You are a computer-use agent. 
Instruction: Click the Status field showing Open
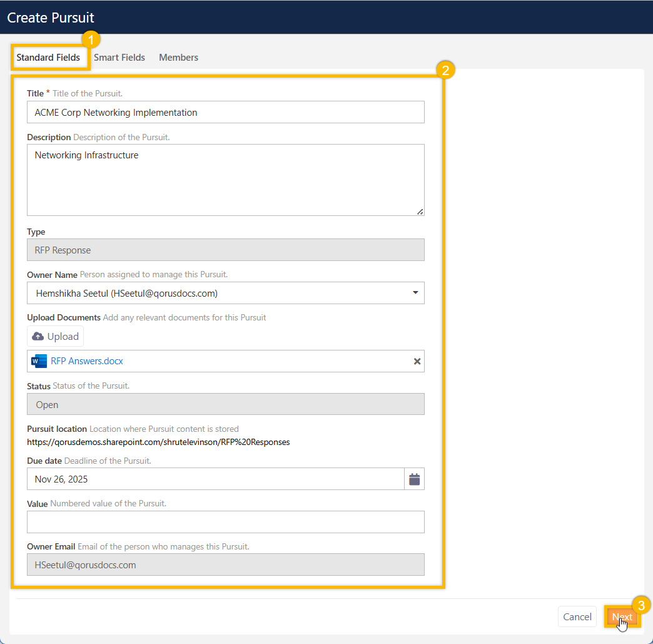(225, 404)
